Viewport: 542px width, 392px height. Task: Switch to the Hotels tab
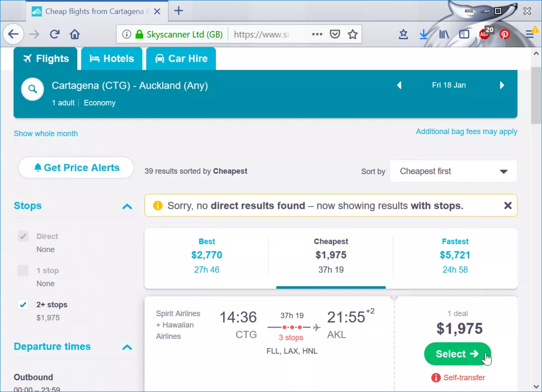pos(112,59)
